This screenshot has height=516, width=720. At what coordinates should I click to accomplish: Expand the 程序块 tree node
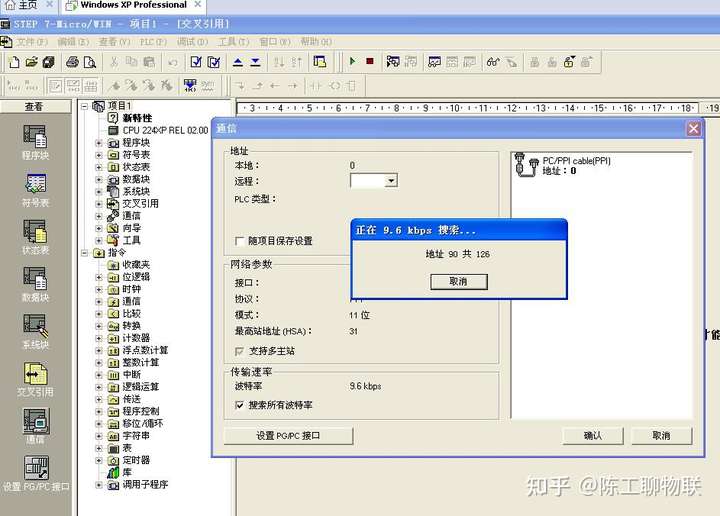99,143
